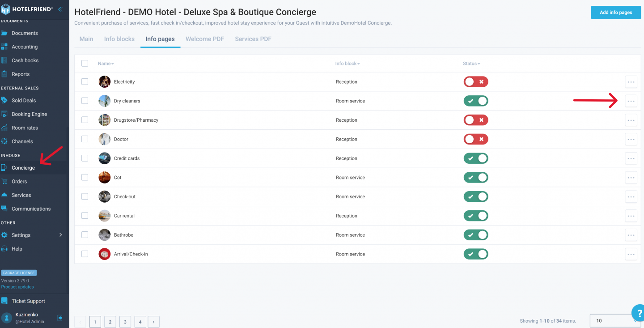Check the box for the Check-out row

click(85, 196)
